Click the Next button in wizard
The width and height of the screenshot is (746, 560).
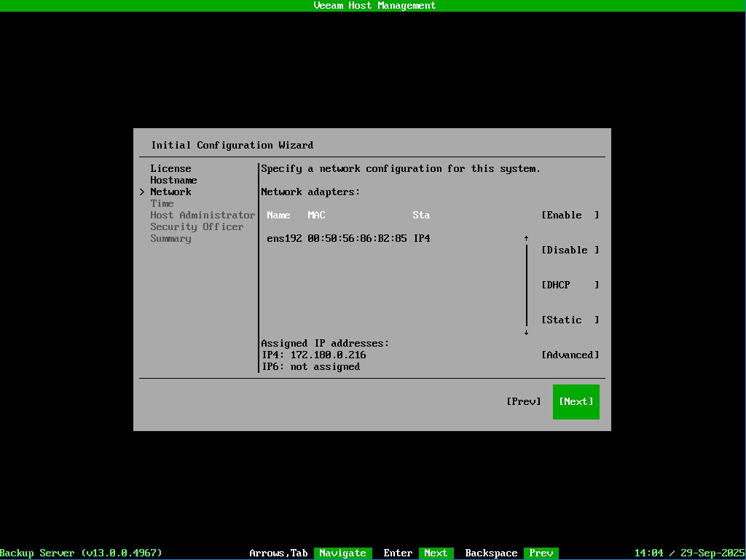click(576, 402)
